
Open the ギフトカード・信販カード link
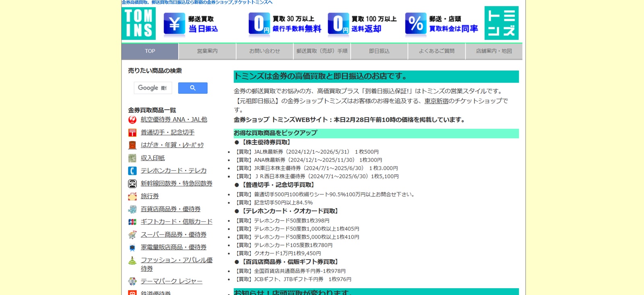(x=176, y=222)
